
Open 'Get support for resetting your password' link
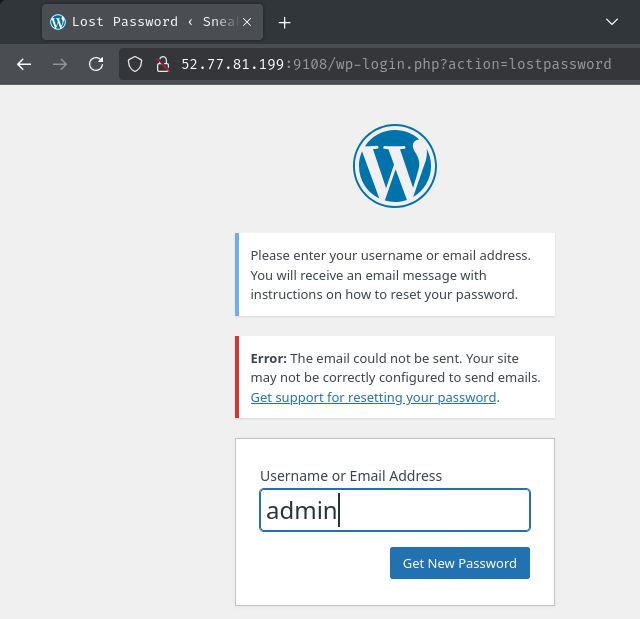tap(373, 397)
